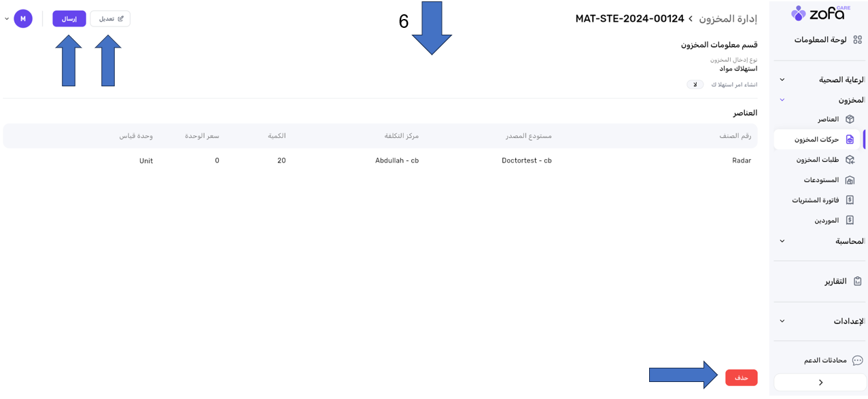Open the reports (التقارير) clipboard icon

[857, 281]
